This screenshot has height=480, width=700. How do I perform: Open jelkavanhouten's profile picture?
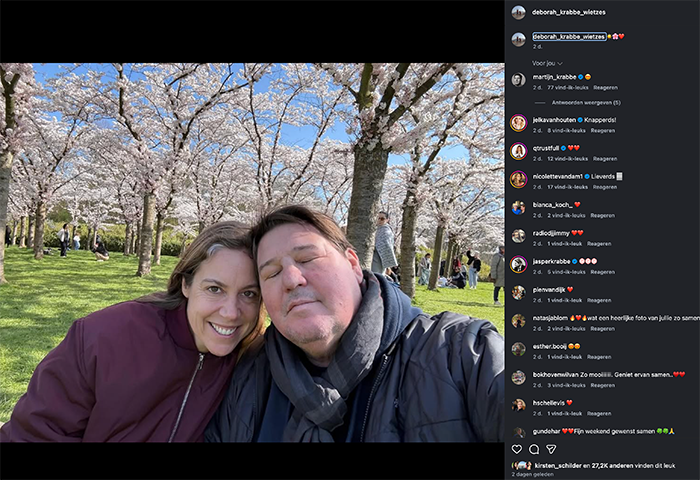(x=518, y=123)
